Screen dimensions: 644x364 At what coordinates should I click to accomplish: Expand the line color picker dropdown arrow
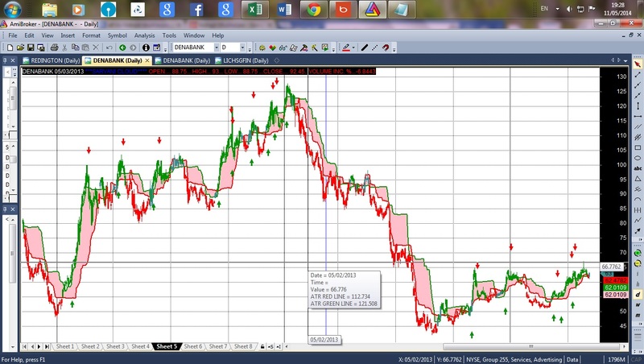point(353,48)
